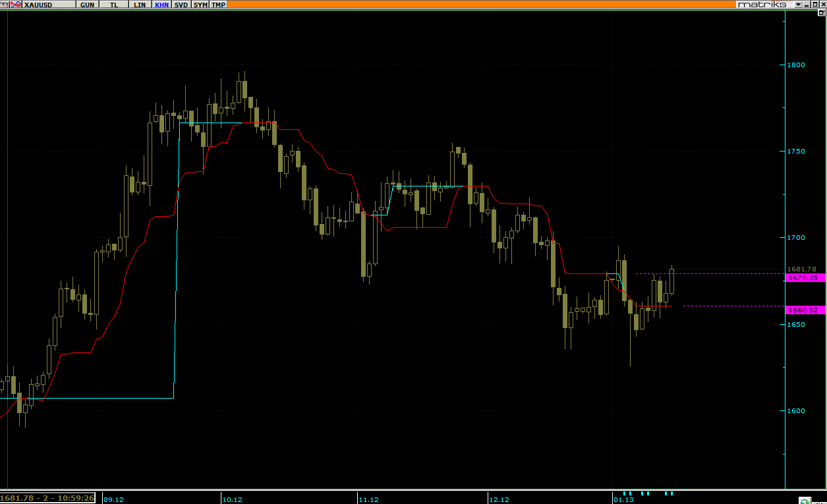Toggle the KHN button
The image size is (827, 504).
tap(161, 5)
